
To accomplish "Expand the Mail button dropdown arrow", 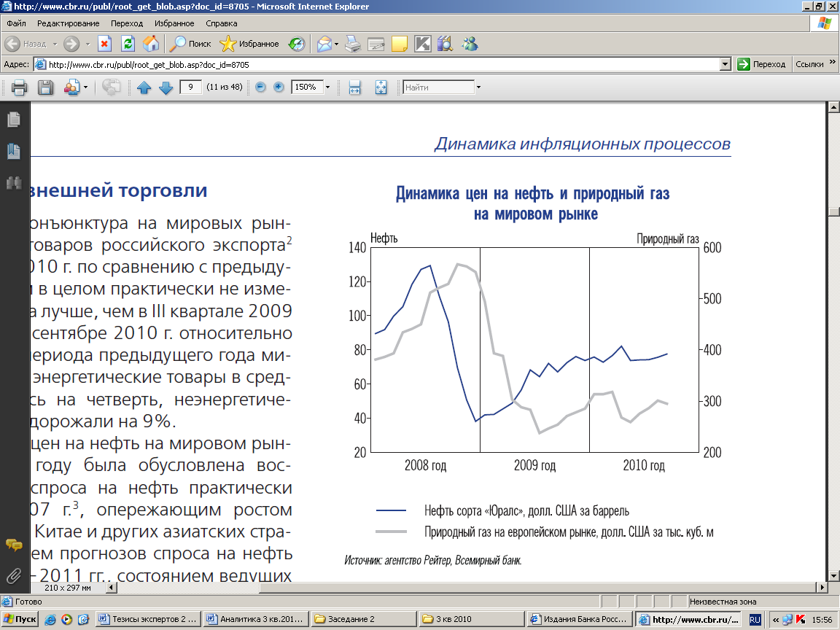I will pos(336,44).
